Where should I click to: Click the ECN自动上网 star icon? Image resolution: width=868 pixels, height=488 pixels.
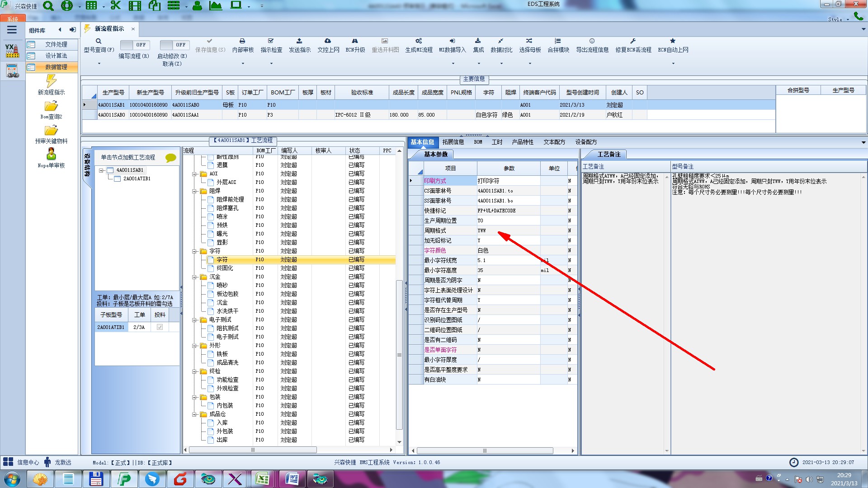pos(673,41)
